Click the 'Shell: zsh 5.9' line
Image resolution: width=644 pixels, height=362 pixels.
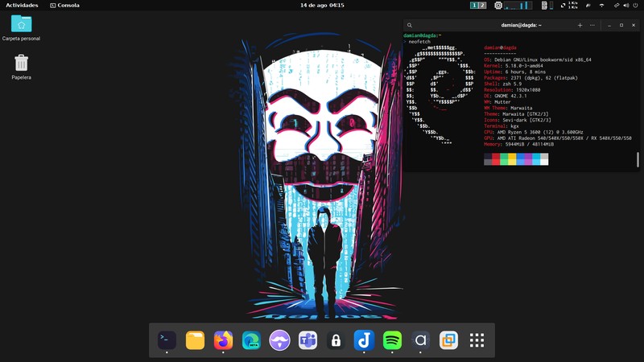502,84
